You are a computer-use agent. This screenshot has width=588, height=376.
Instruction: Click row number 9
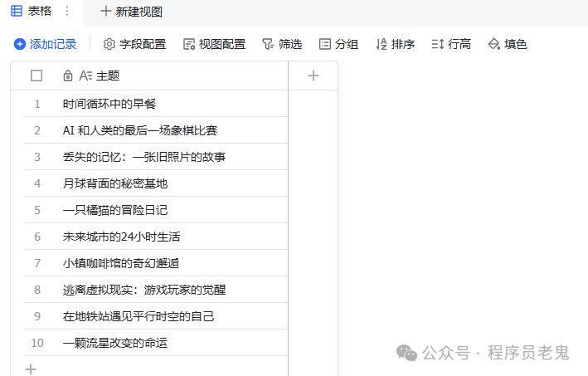(x=37, y=317)
